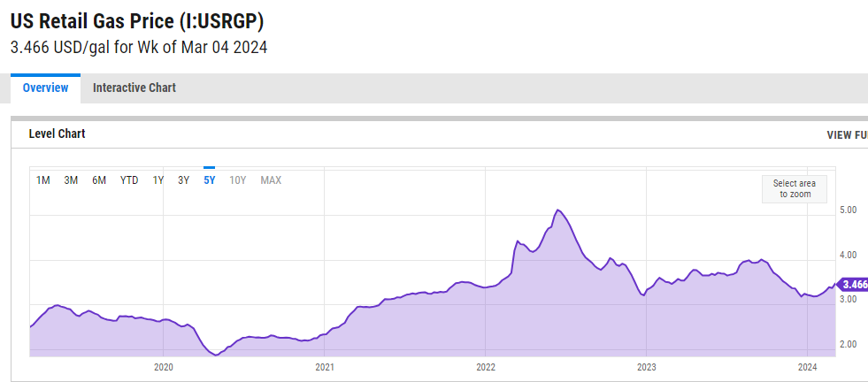Click the 2020 x-axis label
Screen dimensions: 868x382
(164, 366)
